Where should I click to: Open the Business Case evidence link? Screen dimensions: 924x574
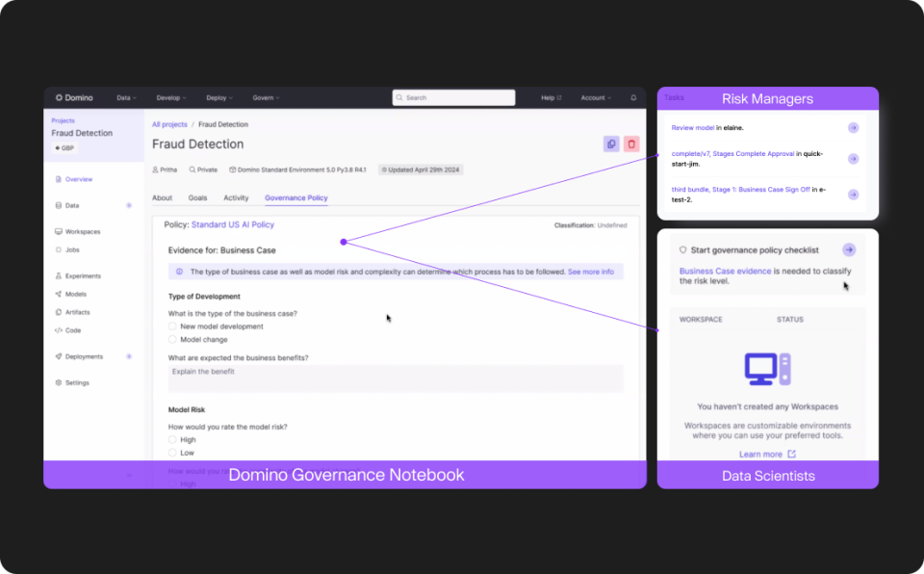tap(725, 272)
